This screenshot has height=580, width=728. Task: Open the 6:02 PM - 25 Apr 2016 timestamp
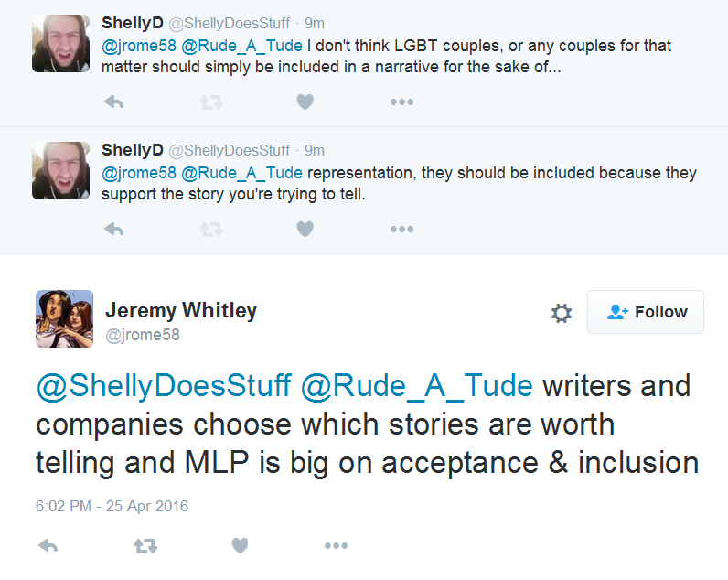coord(112,506)
